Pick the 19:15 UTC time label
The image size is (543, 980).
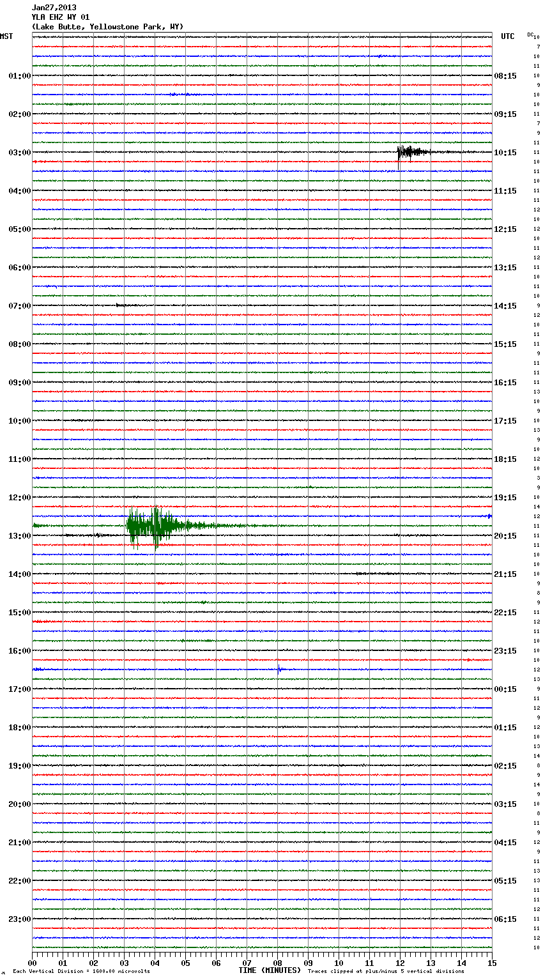pyautogui.click(x=505, y=498)
